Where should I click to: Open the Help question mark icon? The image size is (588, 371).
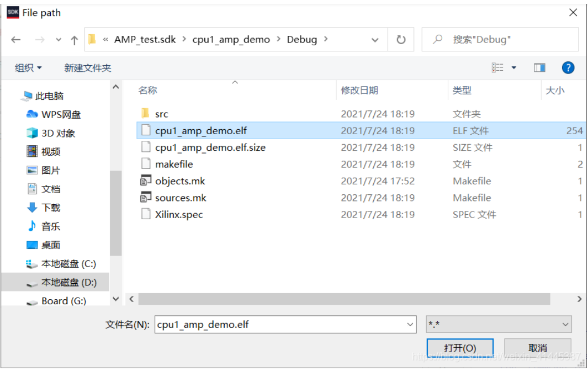coord(568,67)
